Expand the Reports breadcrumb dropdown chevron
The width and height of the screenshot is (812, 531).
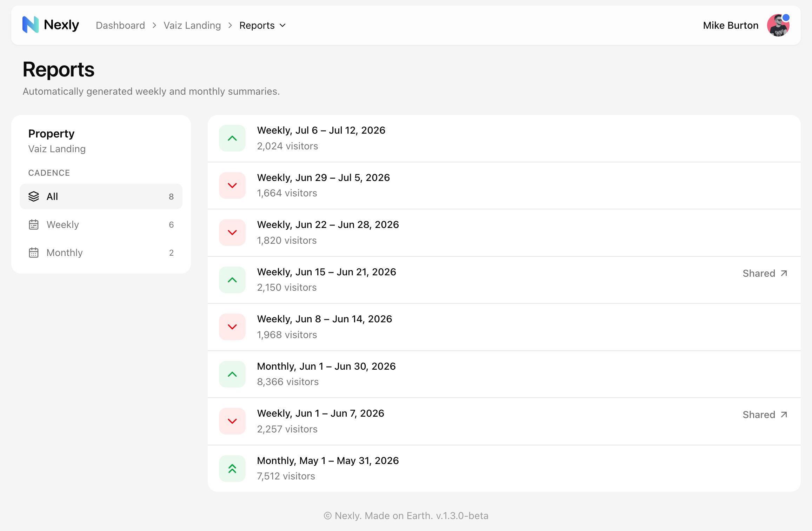[283, 25]
